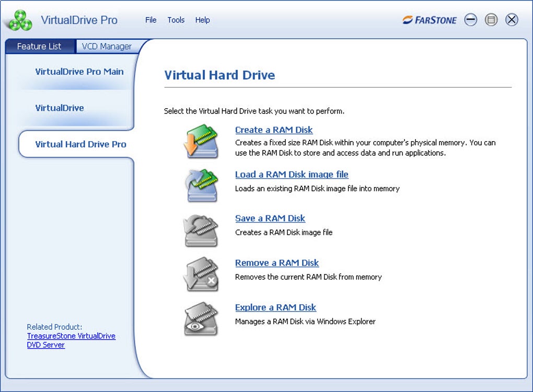Click the 'Select the Virtual Hard Drive task' text
The image size is (533, 392).
(x=254, y=111)
